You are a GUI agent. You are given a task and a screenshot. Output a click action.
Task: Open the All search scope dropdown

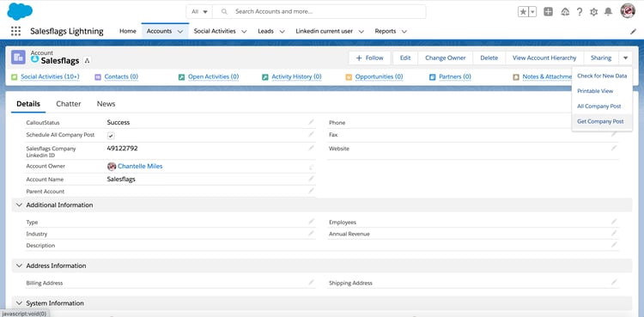pyautogui.click(x=199, y=12)
